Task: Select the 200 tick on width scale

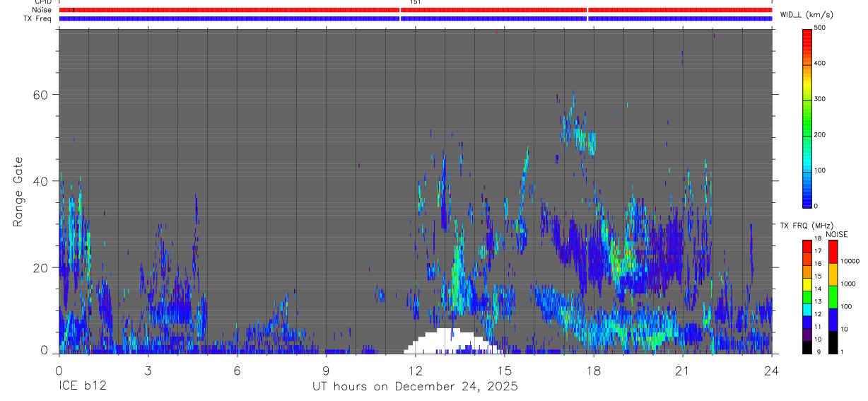Action: point(821,134)
